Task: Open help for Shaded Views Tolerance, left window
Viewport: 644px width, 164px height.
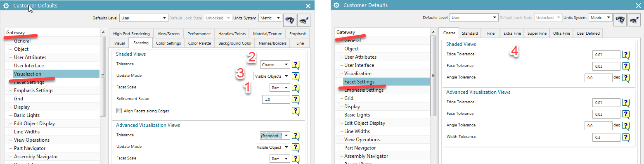Action: (296, 64)
